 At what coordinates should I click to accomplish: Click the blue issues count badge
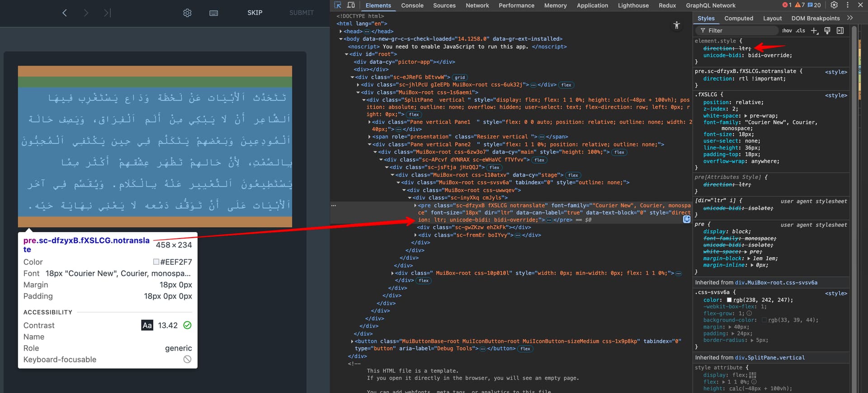(814, 5)
